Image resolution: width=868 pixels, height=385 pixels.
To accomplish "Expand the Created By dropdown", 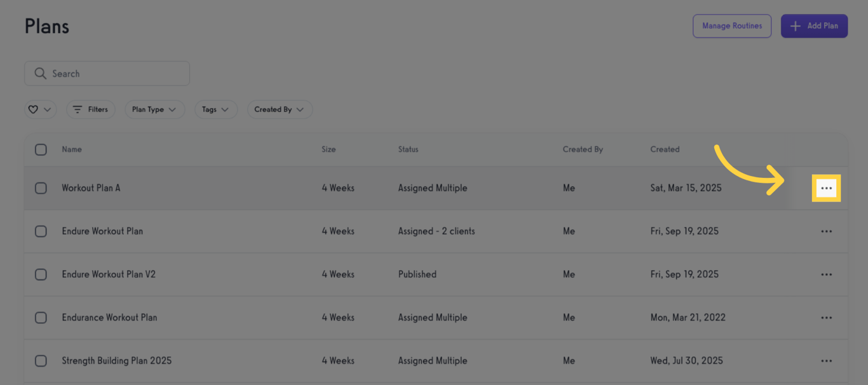I will [279, 109].
